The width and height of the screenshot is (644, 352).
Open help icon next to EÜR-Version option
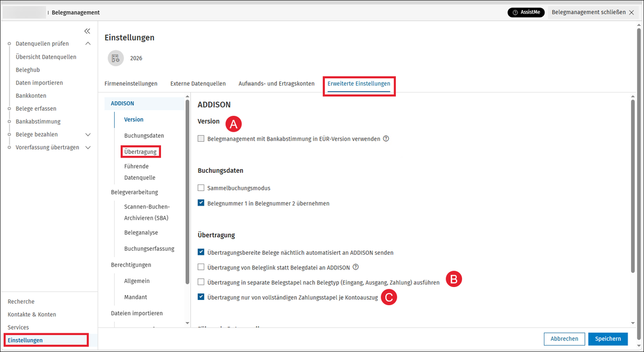pos(386,139)
